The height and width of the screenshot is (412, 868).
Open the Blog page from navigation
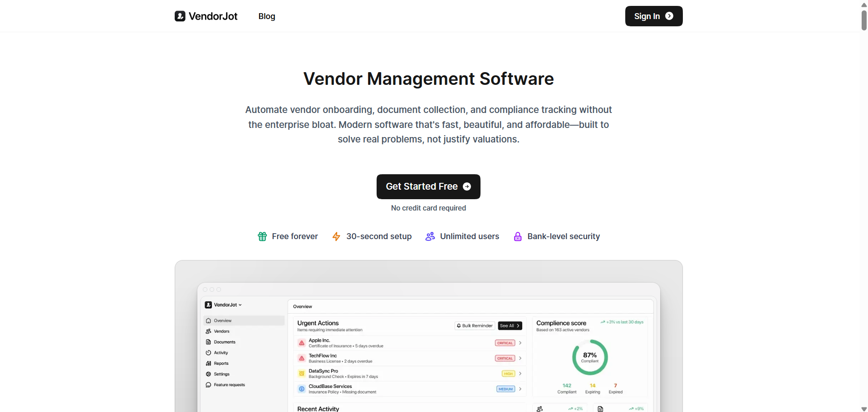point(267,16)
